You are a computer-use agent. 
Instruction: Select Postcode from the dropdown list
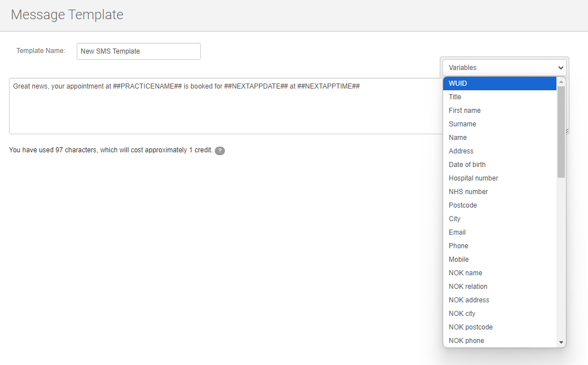pos(499,205)
